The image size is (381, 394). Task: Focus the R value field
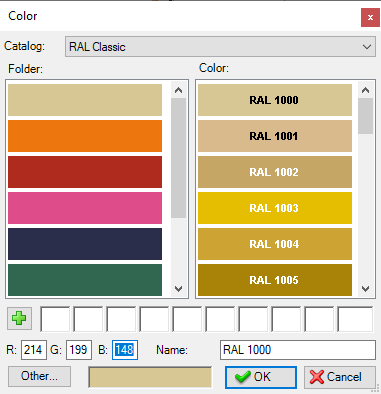(34, 350)
